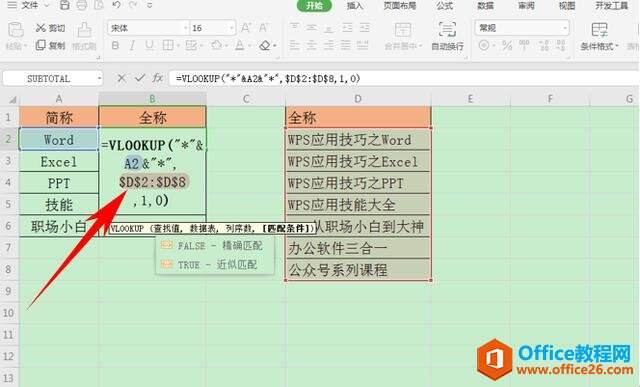Switch to the 插入 ribbon tab

[x=355, y=5]
